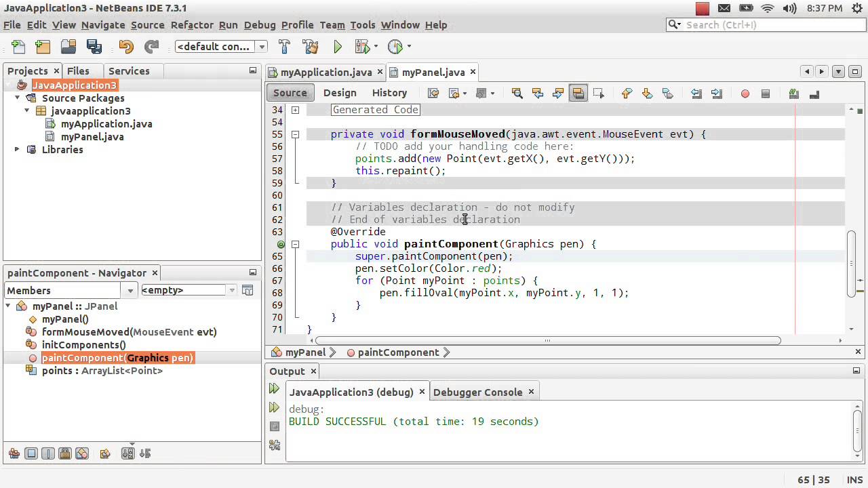Screen dimensions: 868x488
Task: Open Output panel settings wrench icon
Action: pyautogui.click(x=274, y=445)
